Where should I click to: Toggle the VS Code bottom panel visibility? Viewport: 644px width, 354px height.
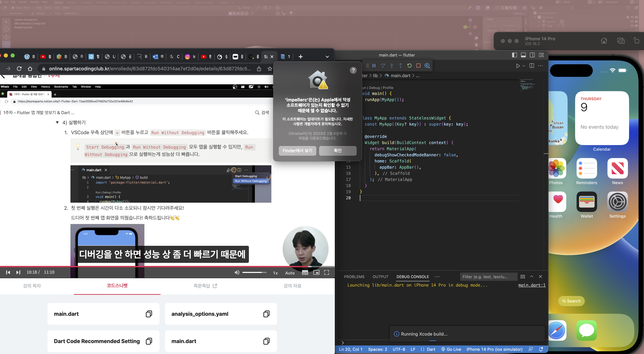pyautogui.click(x=523, y=55)
